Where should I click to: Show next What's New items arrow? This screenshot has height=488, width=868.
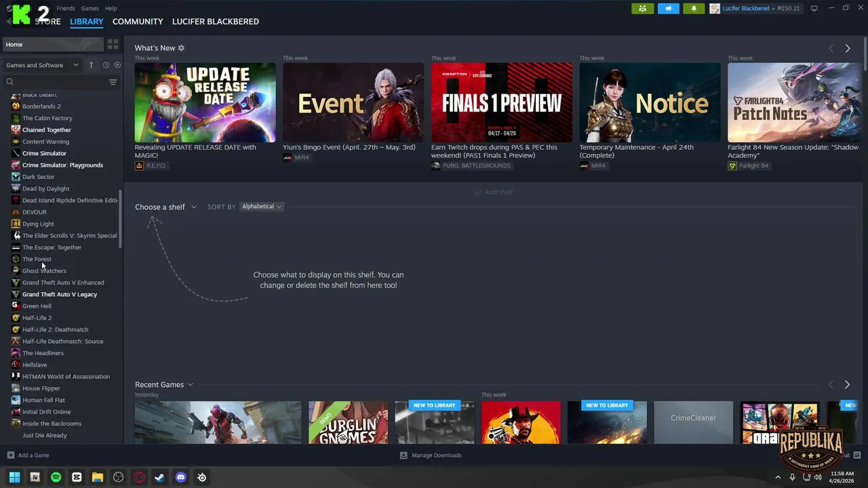[847, 48]
